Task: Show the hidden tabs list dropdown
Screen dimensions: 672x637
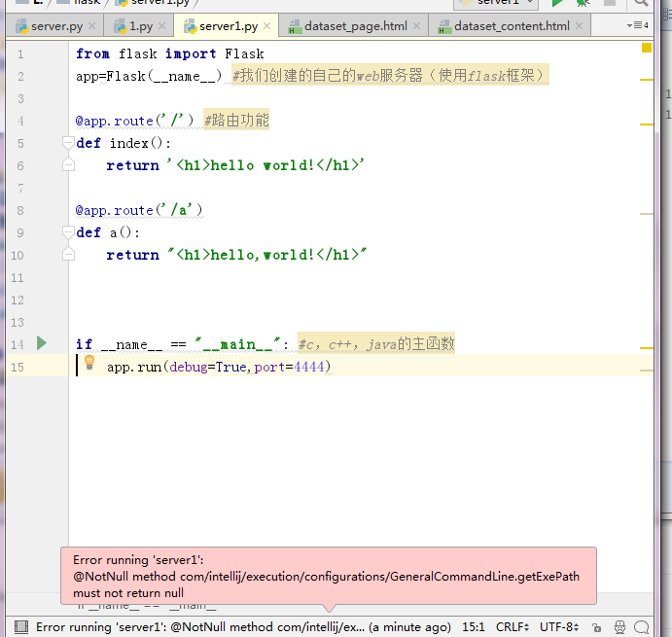Action: pos(637,25)
